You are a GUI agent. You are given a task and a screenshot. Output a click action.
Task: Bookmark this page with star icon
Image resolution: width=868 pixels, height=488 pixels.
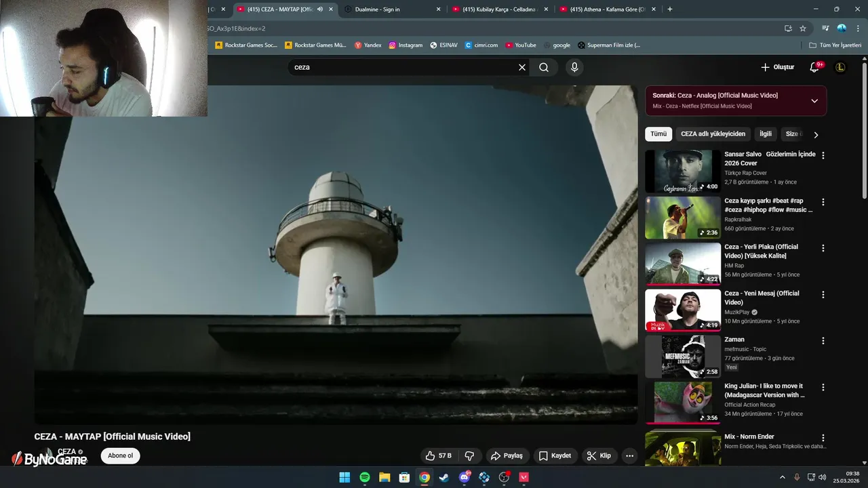coord(803,28)
